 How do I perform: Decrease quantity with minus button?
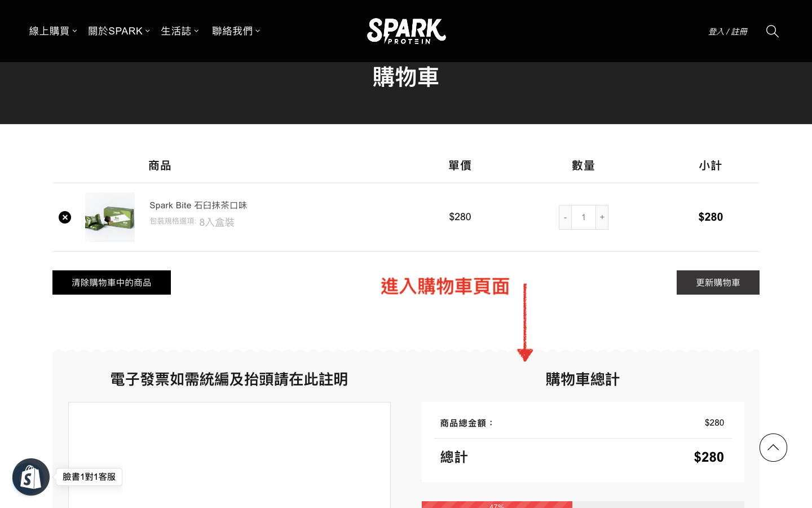pyautogui.click(x=565, y=217)
